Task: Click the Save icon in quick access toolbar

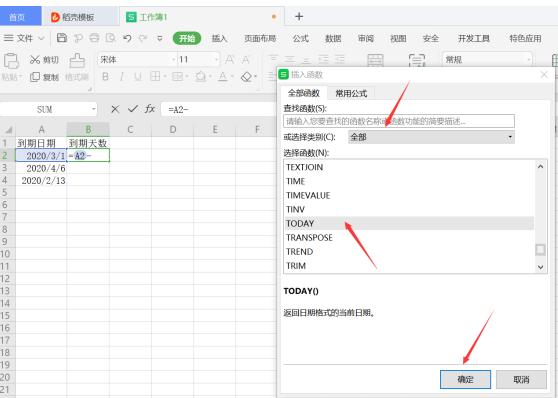Action: pyautogui.click(x=62, y=38)
